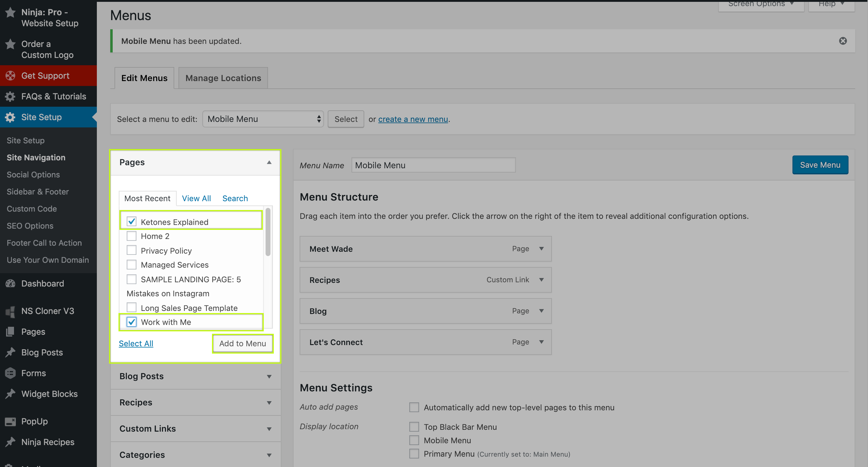Screen dimensions: 868x467
Task: Click the create a new menu link
Action: point(413,119)
